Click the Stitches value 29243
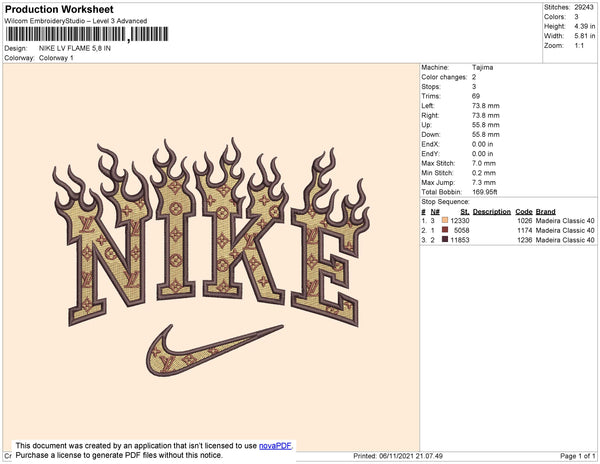The height and width of the screenshot is (464, 600). coord(584,7)
